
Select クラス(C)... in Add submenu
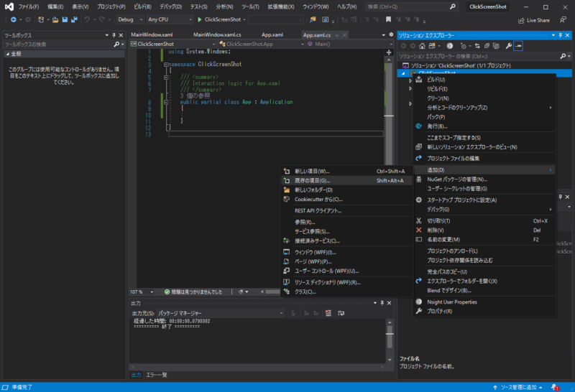pyautogui.click(x=346, y=291)
